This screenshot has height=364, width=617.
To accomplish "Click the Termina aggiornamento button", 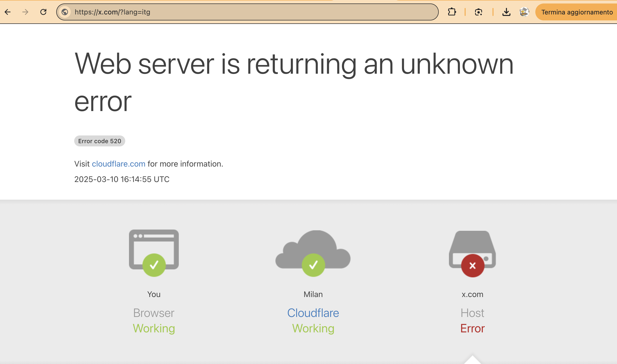I will tap(576, 12).
